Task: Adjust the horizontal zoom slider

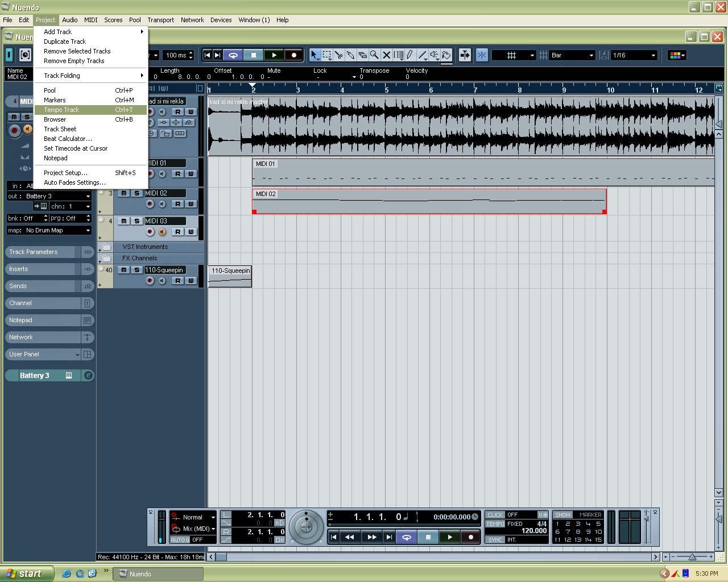Action: click(692, 557)
